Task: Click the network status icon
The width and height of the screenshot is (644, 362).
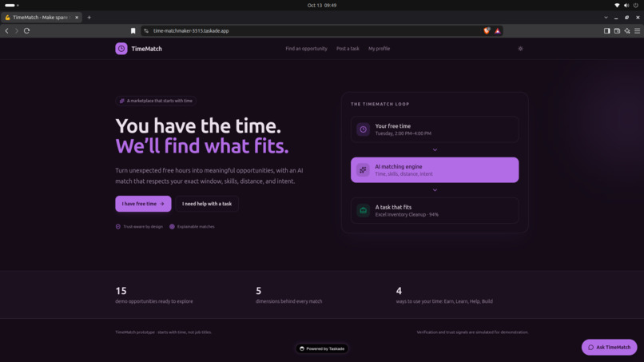Action: tap(617, 6)
